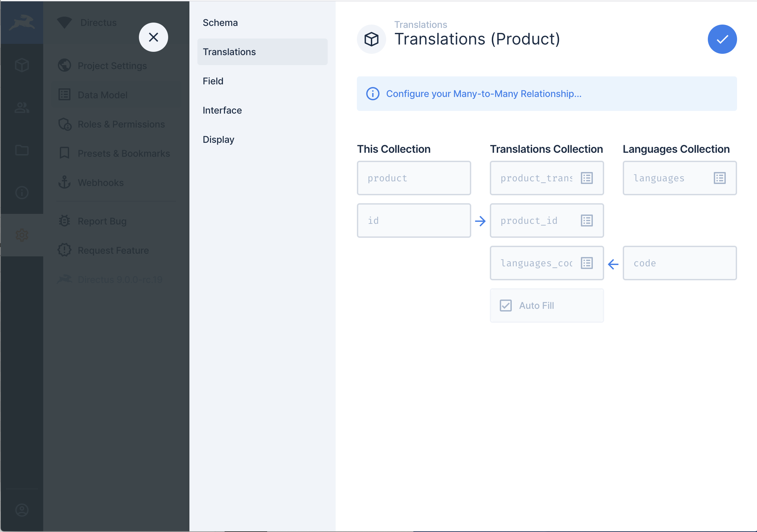
Task: Close the field setup drawer with X
Action: click(x=153, y=37)
